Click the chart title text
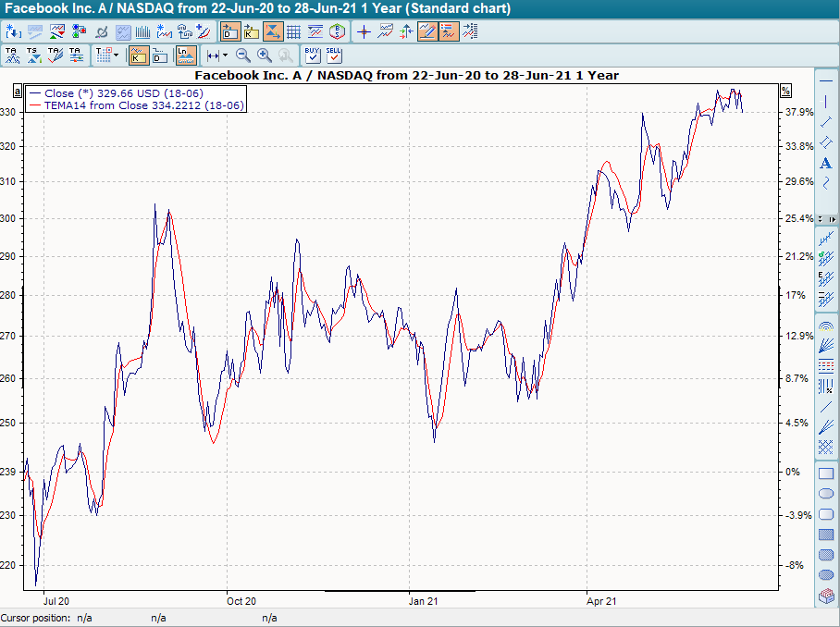Viewport: 840px width, 627px height. (x=407, y=75)
